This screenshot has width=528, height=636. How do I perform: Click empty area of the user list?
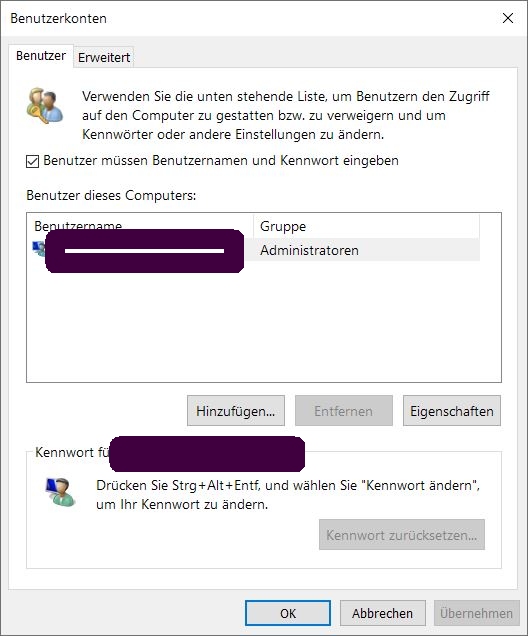point(264,324)
